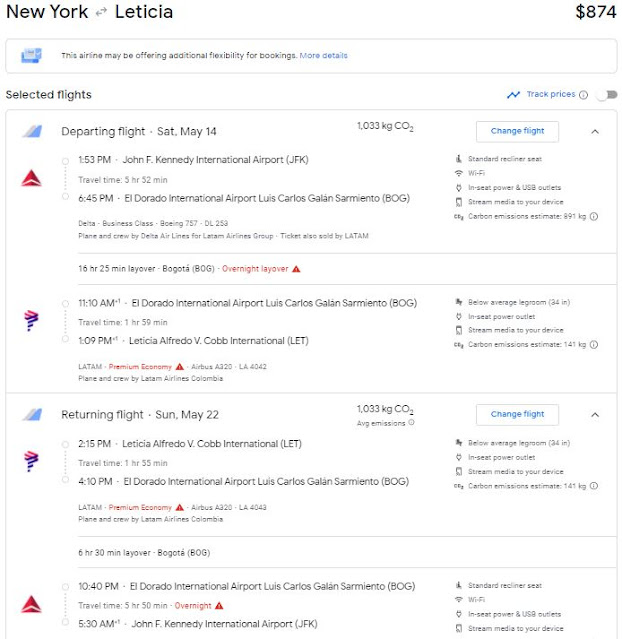Click the '1:09 PM' Leticia arrival row
The height and width of the screenshot is (639, 622).
pos(193,341)
